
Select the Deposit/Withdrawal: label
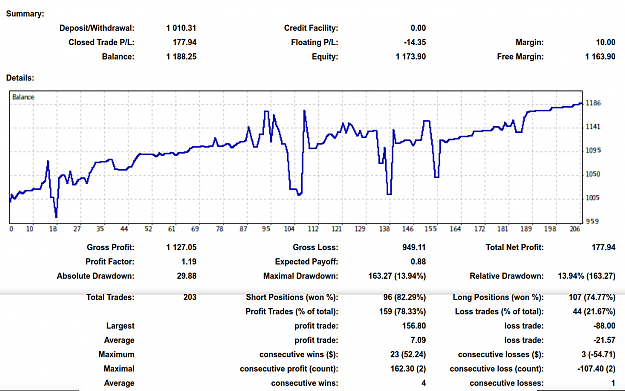(x=97, y=28)
